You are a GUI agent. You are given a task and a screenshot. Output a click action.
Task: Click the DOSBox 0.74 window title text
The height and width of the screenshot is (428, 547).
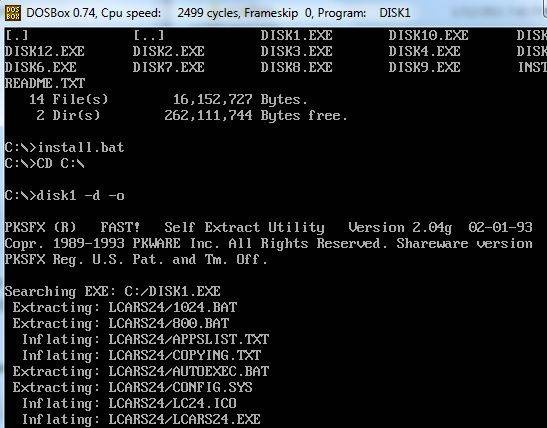coord(61,13)
